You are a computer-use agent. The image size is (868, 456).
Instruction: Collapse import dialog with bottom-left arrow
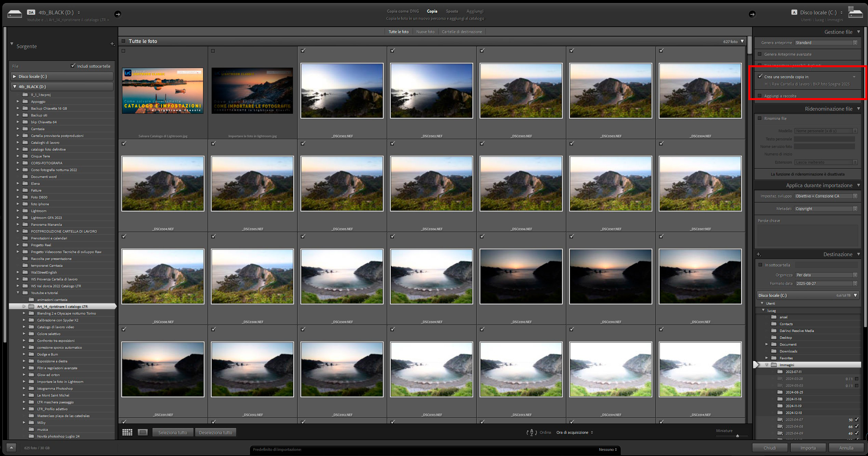[11, 447]
